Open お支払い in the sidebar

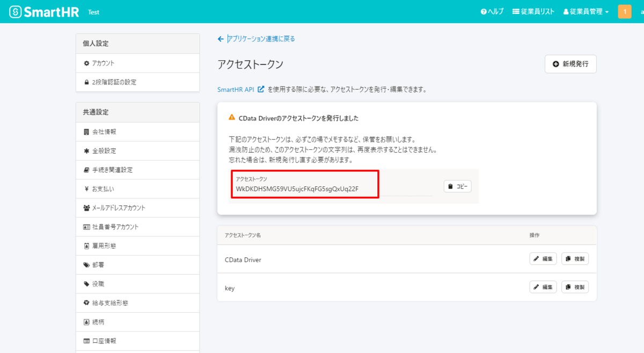[138, 189]
